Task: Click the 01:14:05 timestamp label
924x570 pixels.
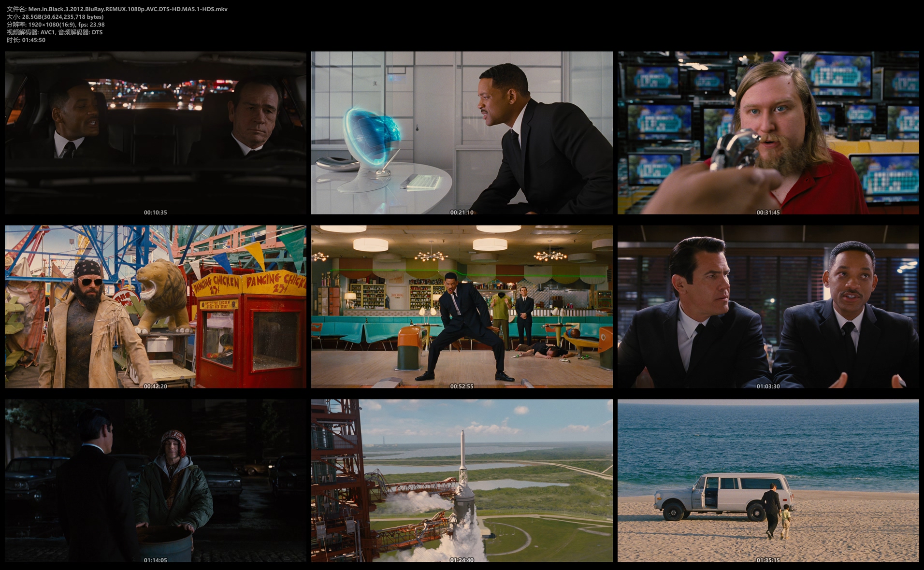Action: click(x=156, y=560)
